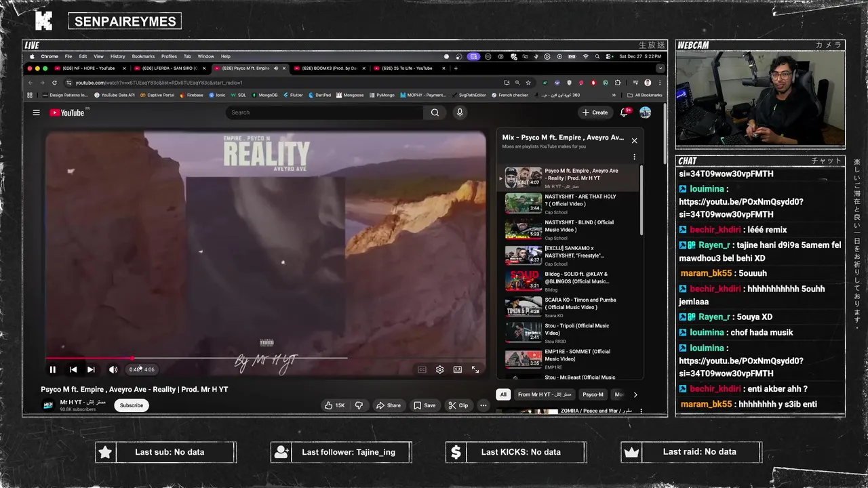Viewport: 868px width, 488px height.
Task: Play Bildog - SOLID from the mix
Action: 570,281
